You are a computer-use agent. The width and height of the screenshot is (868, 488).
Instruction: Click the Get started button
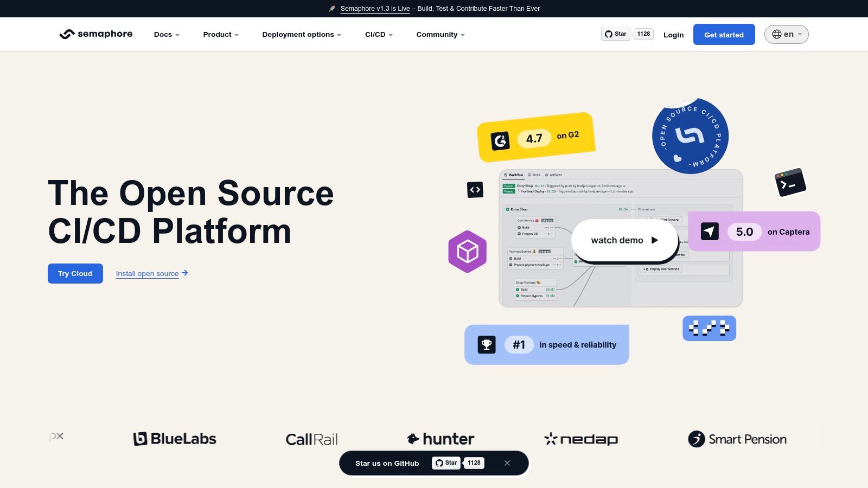(x=724, y=35)
